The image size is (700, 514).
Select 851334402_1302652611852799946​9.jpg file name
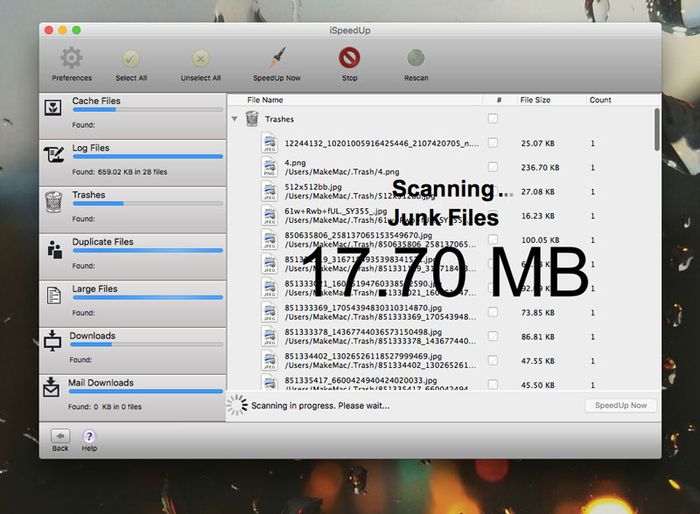click(x=363, y=356)
